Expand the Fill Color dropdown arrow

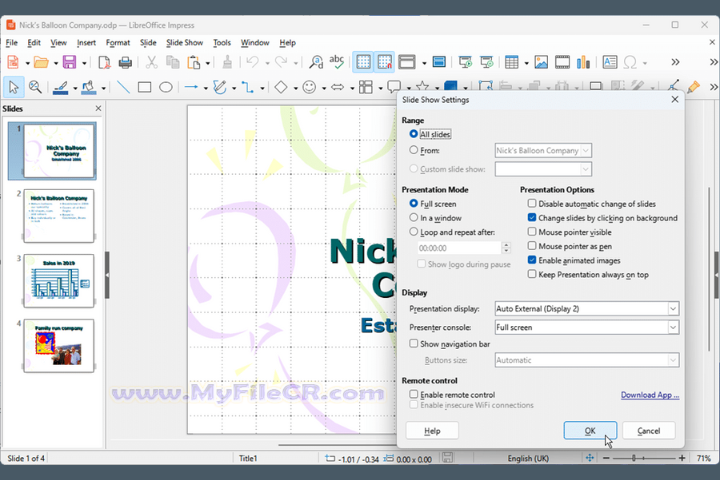click(x=103, y=88)
